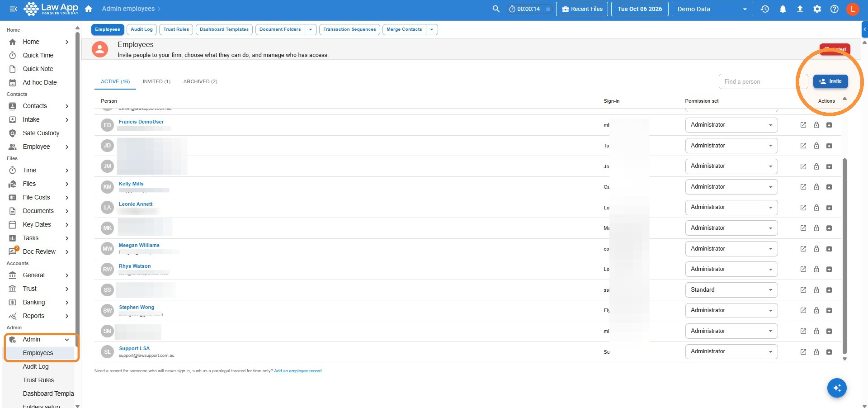Viewport: 868px width, 408px height.
Task: Archive Support LSA via box icon
Action: [829, 352]
